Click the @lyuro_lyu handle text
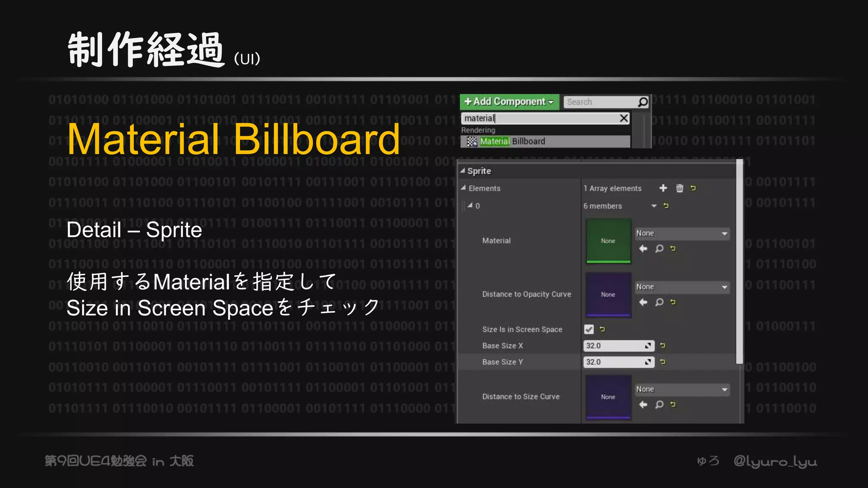This screenshot has height=488, width=868. point(775,461)
